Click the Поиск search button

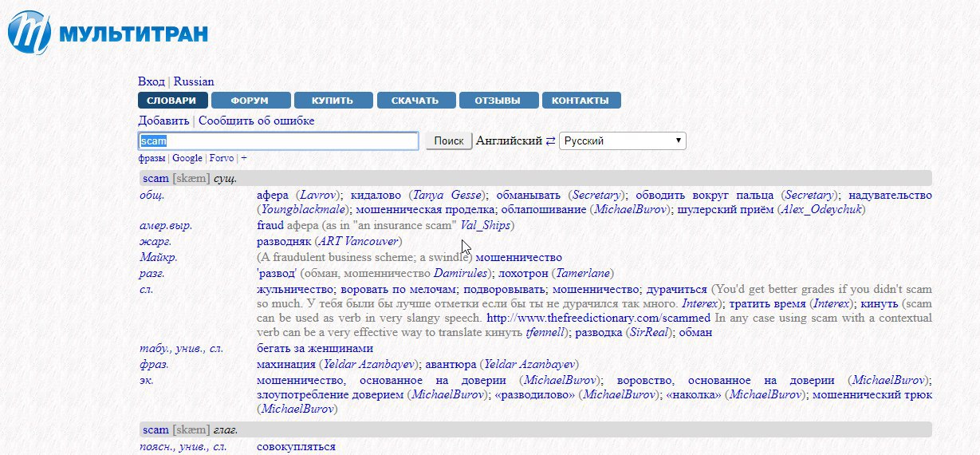tap(448, 140)
